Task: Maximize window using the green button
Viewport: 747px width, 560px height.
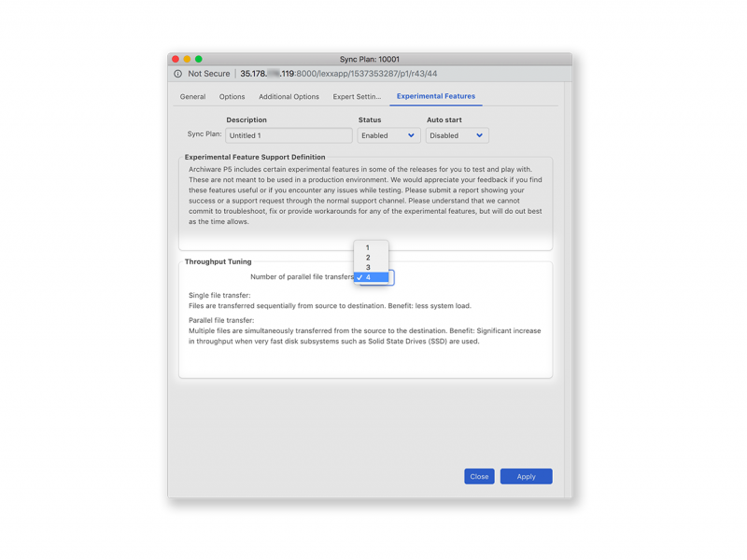Action: pos(199,59)
